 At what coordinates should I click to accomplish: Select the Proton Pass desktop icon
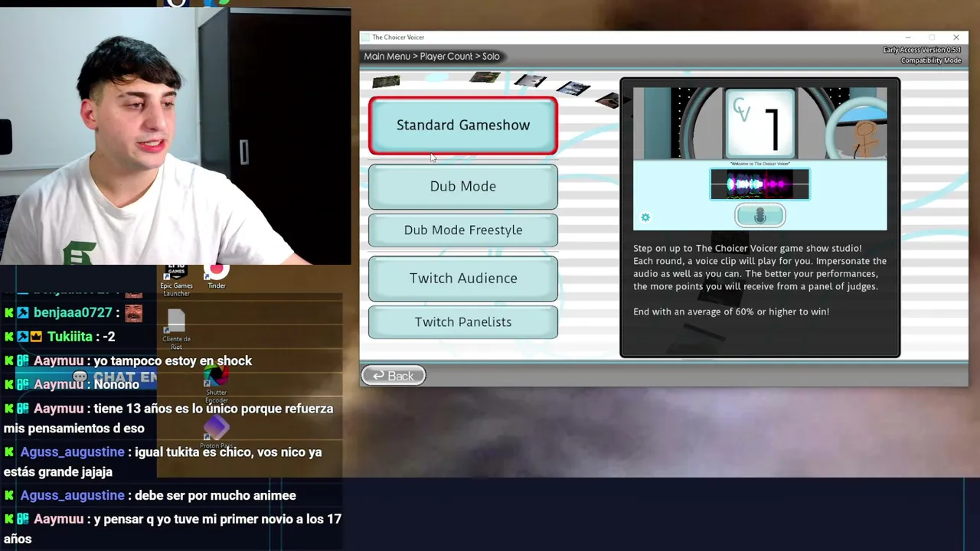217,433
